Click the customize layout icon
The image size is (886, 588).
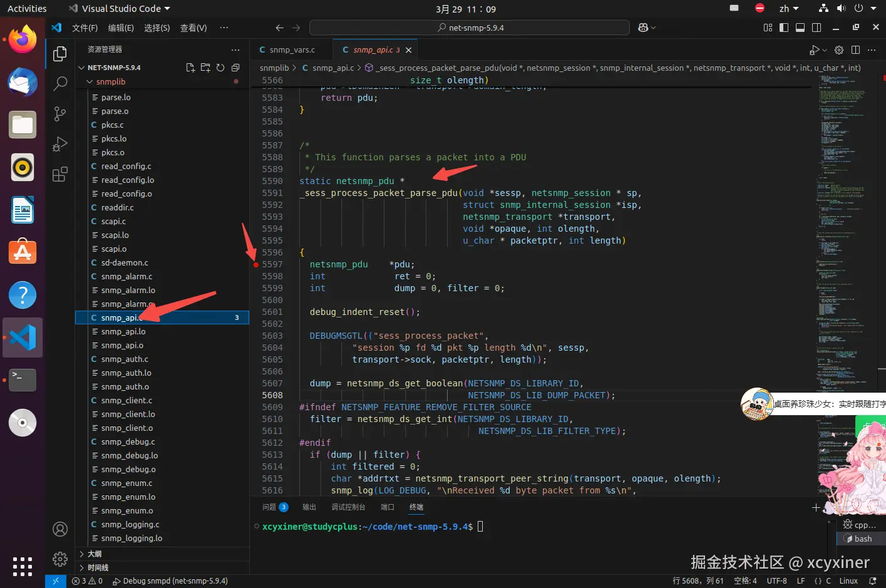[768, 28]
